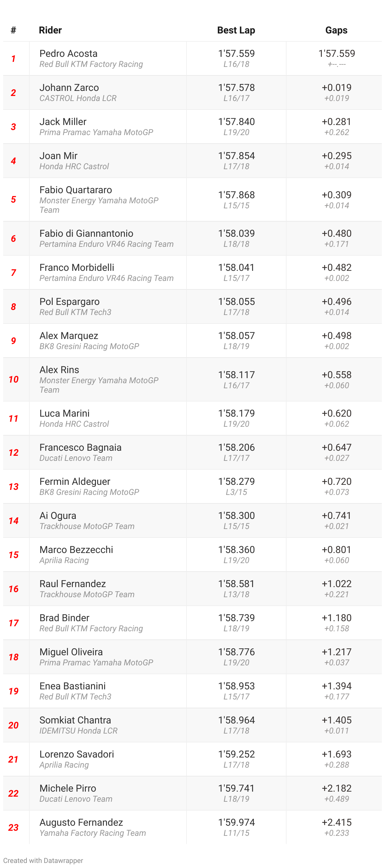
Task: Click Somkiat Chantra's team IDEMITSU Honda LCR
Action: click(x=79, y=730)
